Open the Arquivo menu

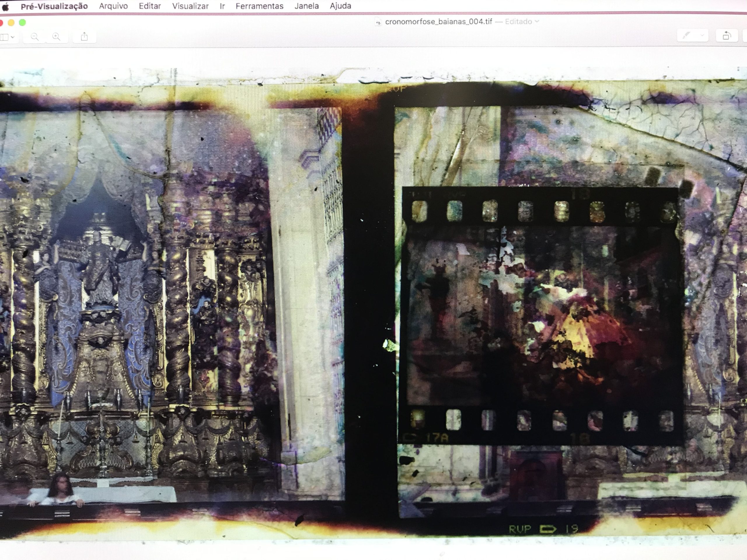click(x=113, y=6)
